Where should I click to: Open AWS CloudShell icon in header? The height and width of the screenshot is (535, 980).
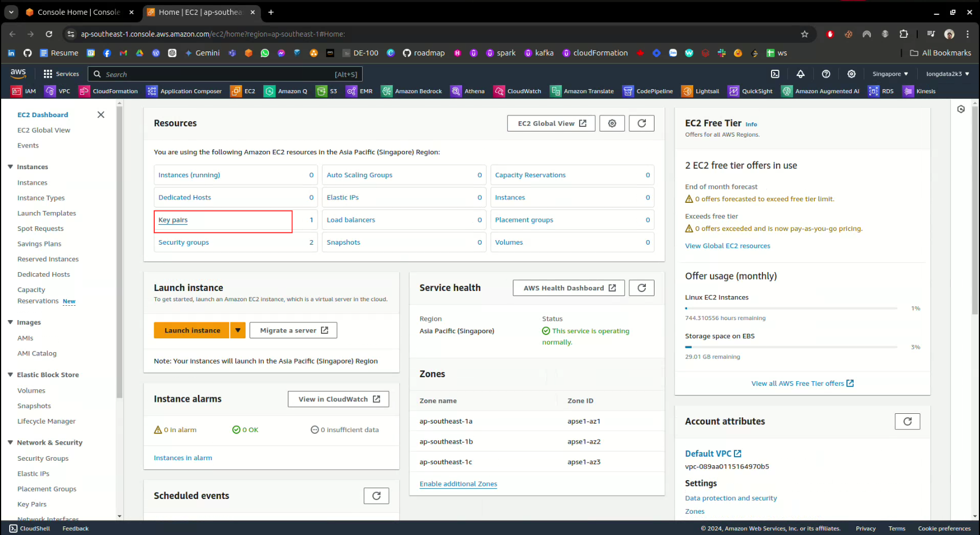tap(775, 74)
